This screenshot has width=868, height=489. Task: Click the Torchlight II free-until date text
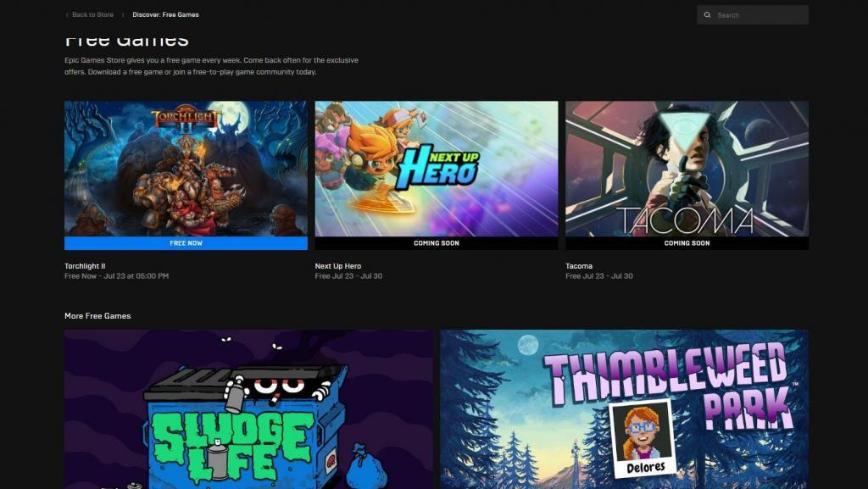(x=116, y=276)
